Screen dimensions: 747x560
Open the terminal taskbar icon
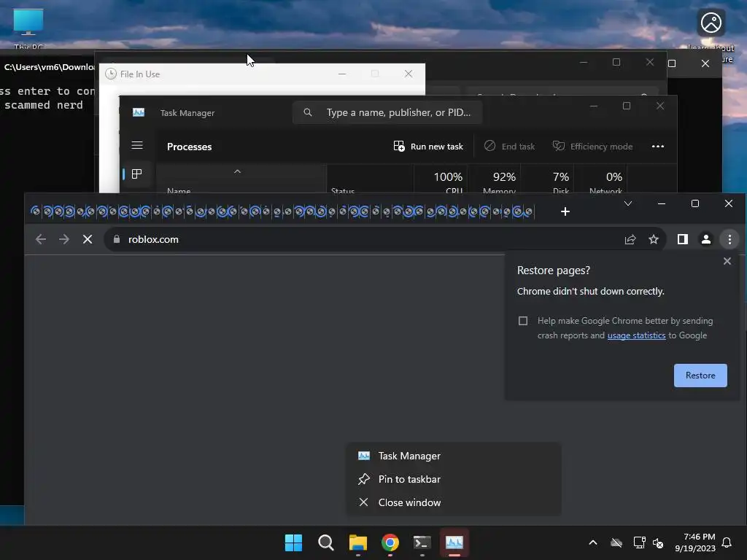[422, 542]
